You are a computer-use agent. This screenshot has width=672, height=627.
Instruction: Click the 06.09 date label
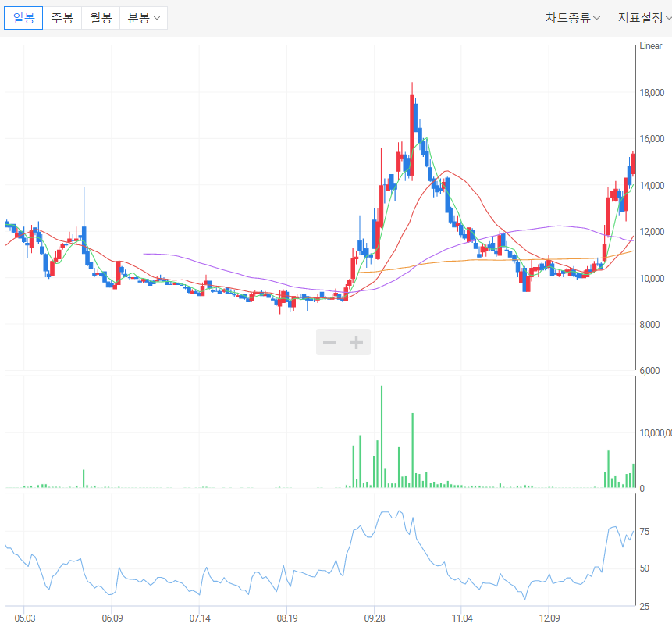(112, 618)
